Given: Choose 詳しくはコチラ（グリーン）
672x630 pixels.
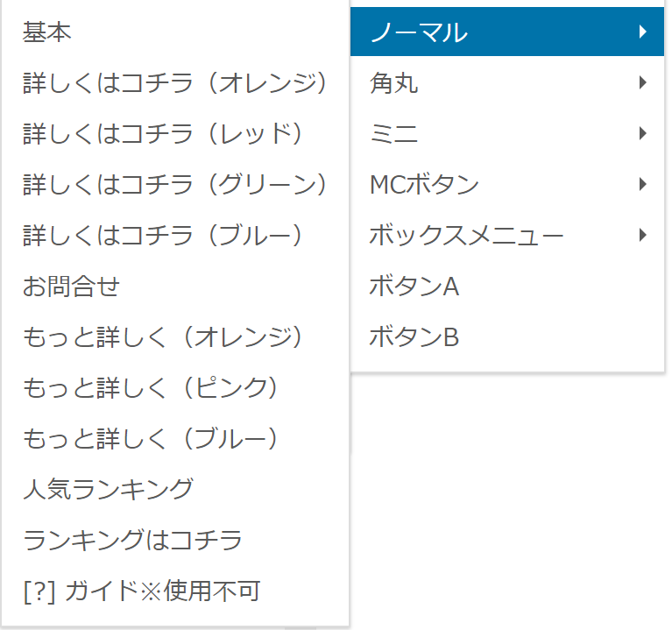Looking at the screenshot, I should [175, 184].
